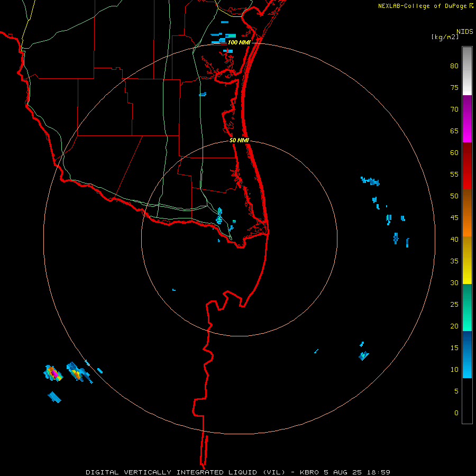Click the scale value 50

coord(454,196)
